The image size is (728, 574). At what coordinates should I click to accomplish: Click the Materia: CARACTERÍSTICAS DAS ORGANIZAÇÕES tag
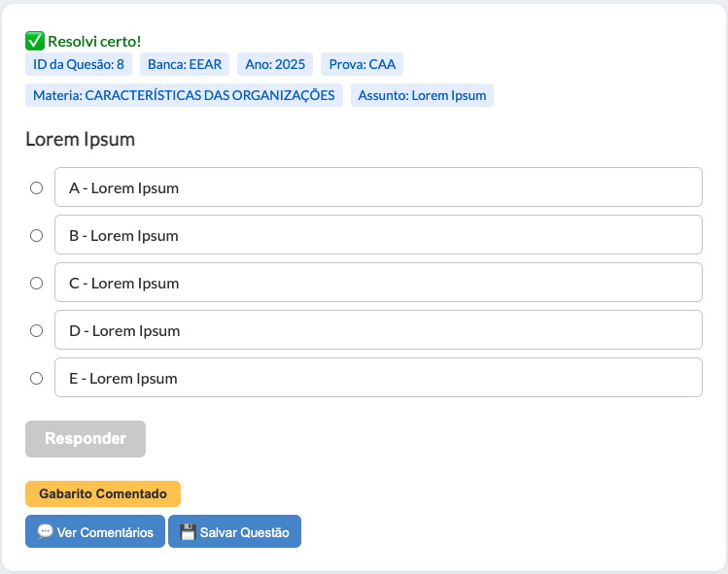[x=184, y=95]
